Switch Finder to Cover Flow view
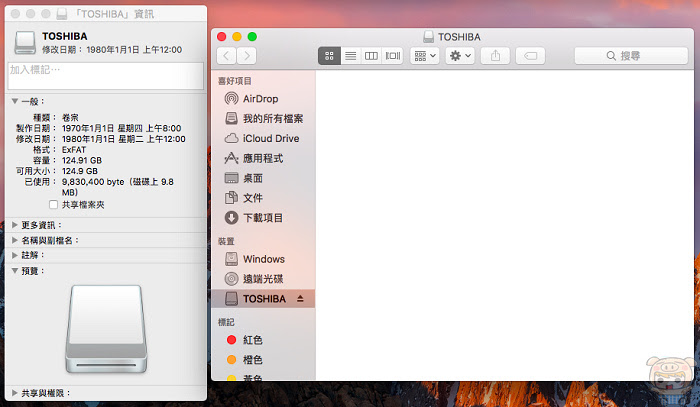 pos(392,56)
